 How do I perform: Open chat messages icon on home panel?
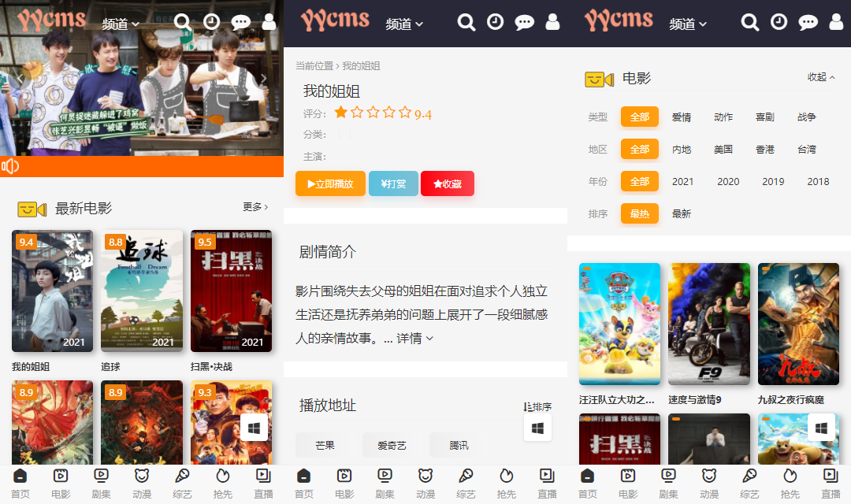[x=240, y=22]
